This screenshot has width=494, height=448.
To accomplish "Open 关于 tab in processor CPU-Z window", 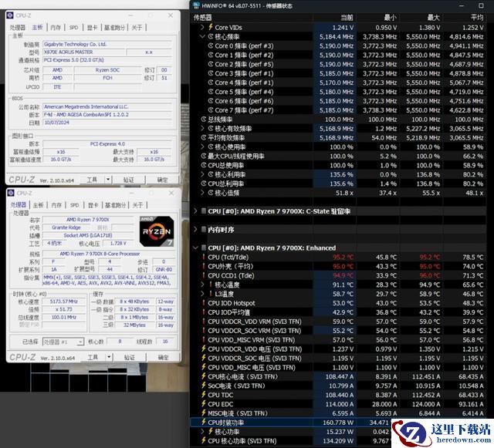I will tap(137, 205).
